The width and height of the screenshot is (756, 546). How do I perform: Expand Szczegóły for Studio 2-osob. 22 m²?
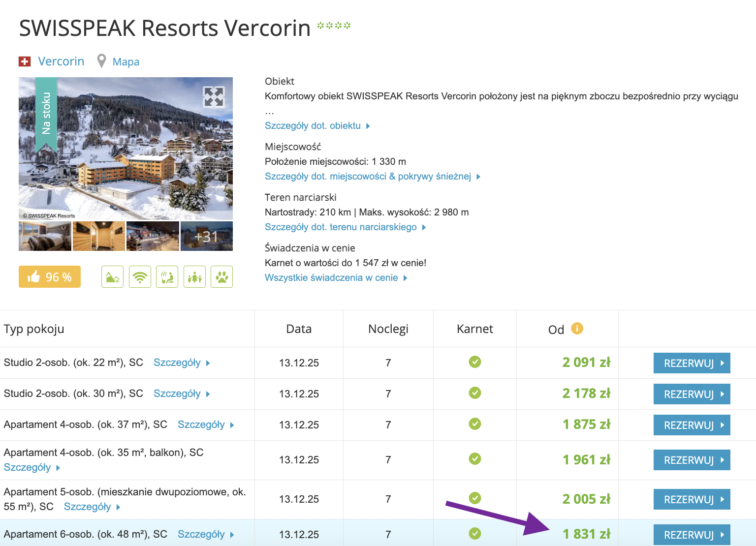click(182, 363)
